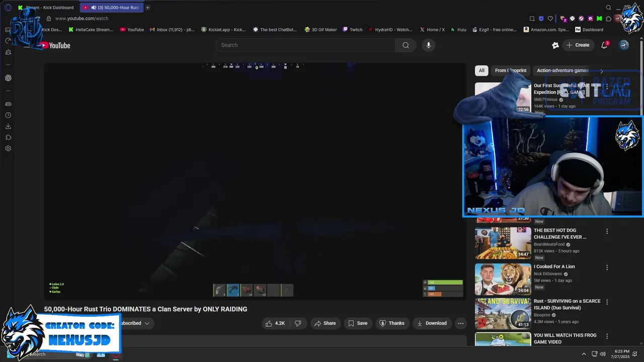
Task: Click the Create button
Action: point(578,45)
